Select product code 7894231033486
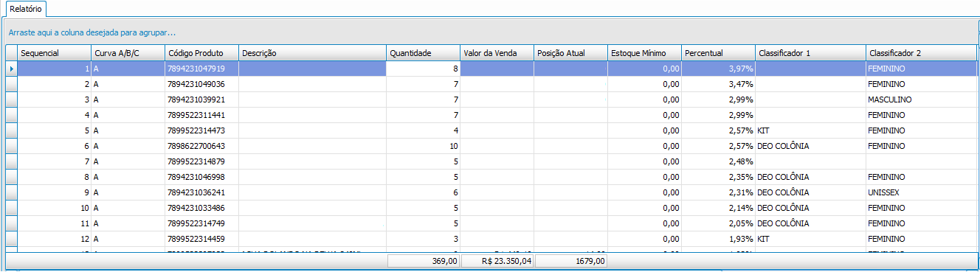Screen dimensions: 980x272 tap(202, 208)
